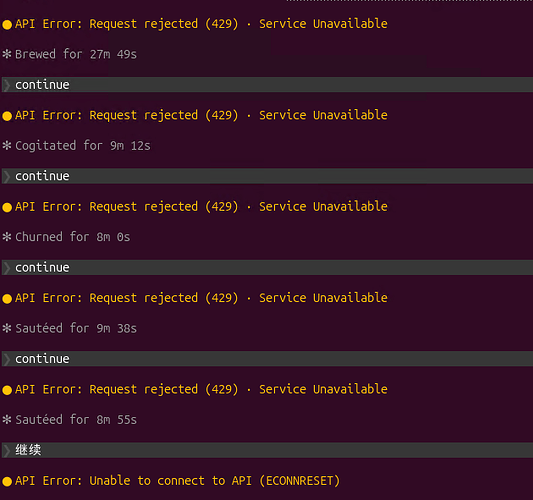Image resolution: width=533 pixels, height=500 pixels.
Task: Click the asterisk beside 'Sautéed for 8m 55s'
Action: (7, 419)
